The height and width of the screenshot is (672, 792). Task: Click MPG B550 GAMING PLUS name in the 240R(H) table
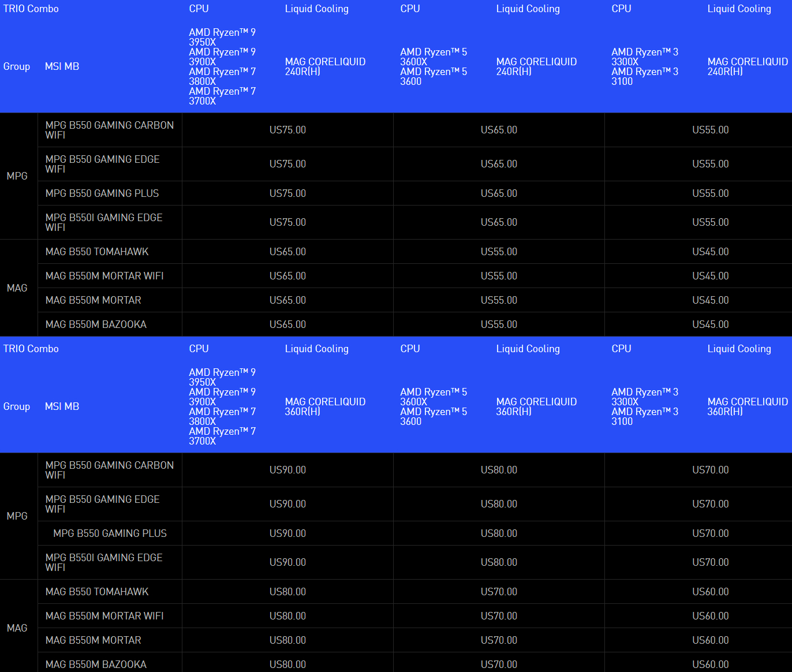click(x=102, y=193)
